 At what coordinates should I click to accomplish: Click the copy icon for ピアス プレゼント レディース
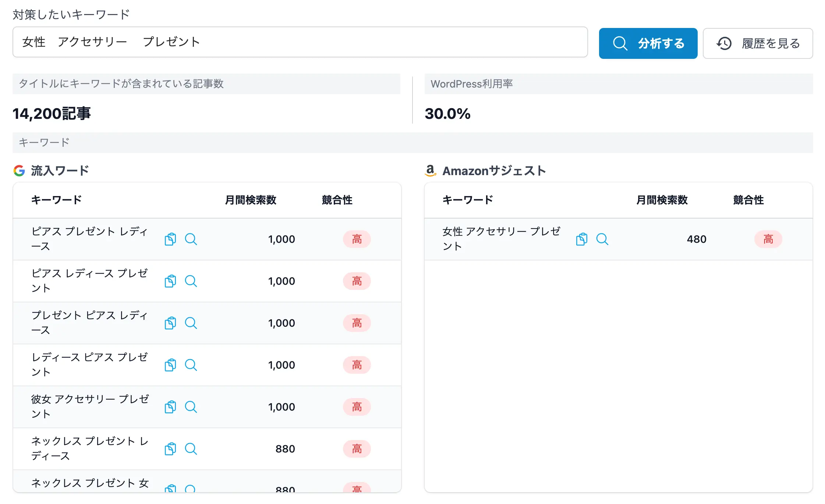(x=170, y=239)
